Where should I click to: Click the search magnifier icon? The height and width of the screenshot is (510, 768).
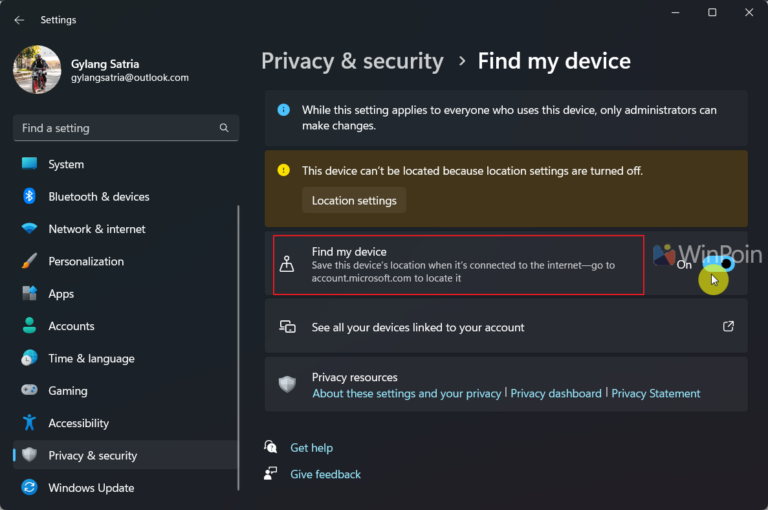[224, 128]
